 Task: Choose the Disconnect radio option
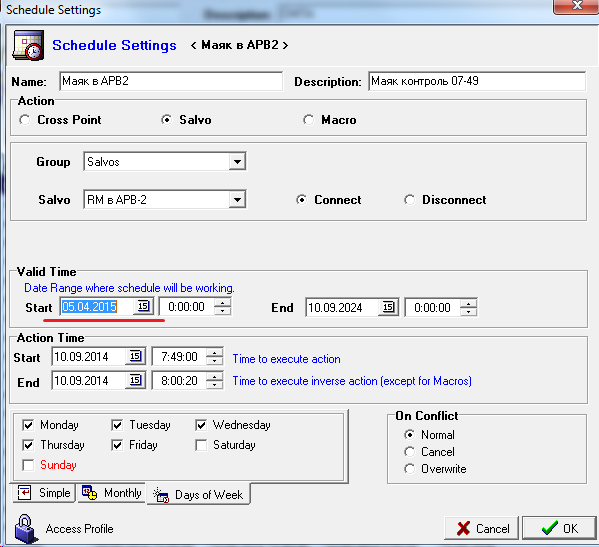410,200
